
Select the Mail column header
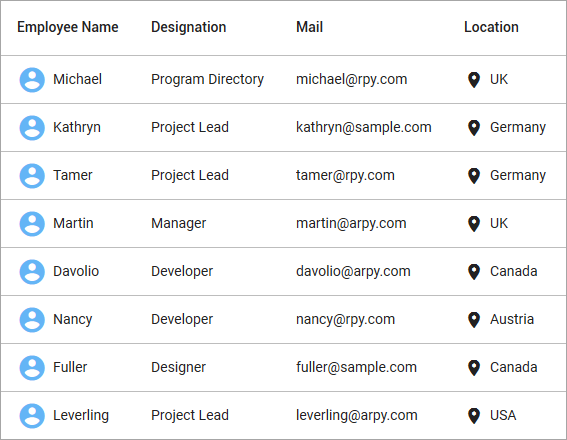pyautogui.click(x=309, y=27)
